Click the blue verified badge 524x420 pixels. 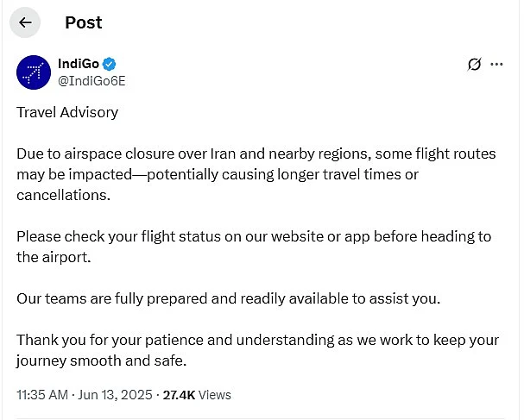pyautogui.click(x=110, y=64)
